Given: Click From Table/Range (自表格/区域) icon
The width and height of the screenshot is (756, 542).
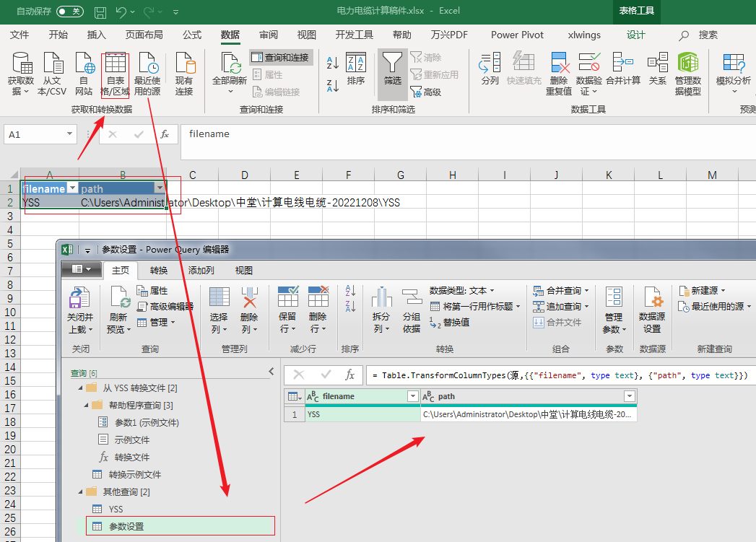Looking at the screenshot, I should 116,74.
